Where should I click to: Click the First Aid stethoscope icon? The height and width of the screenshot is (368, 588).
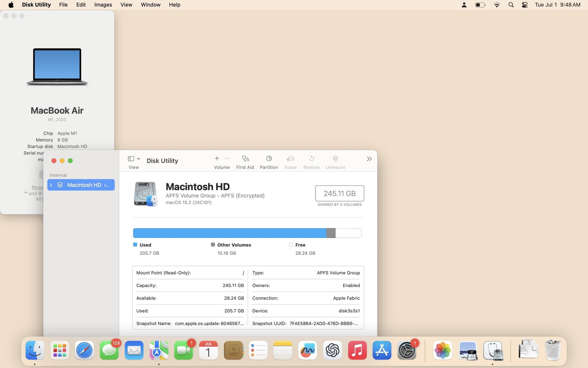click(245, 159)
